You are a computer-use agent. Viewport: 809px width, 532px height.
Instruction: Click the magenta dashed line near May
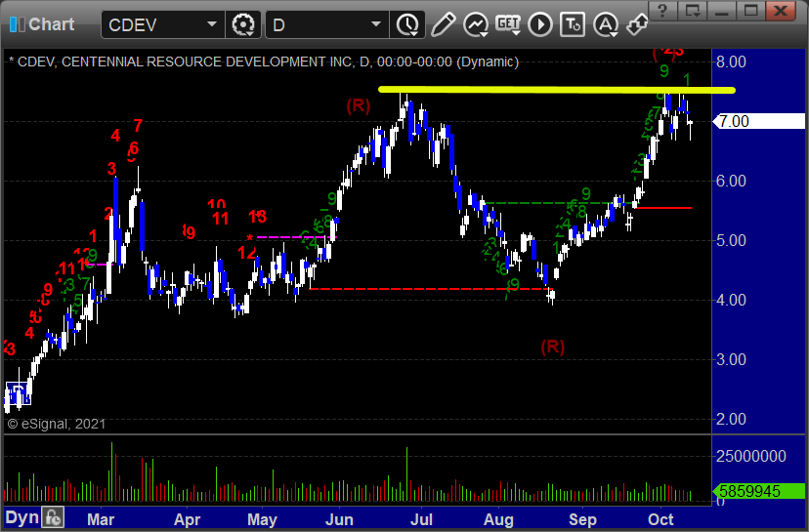point(295,237)
